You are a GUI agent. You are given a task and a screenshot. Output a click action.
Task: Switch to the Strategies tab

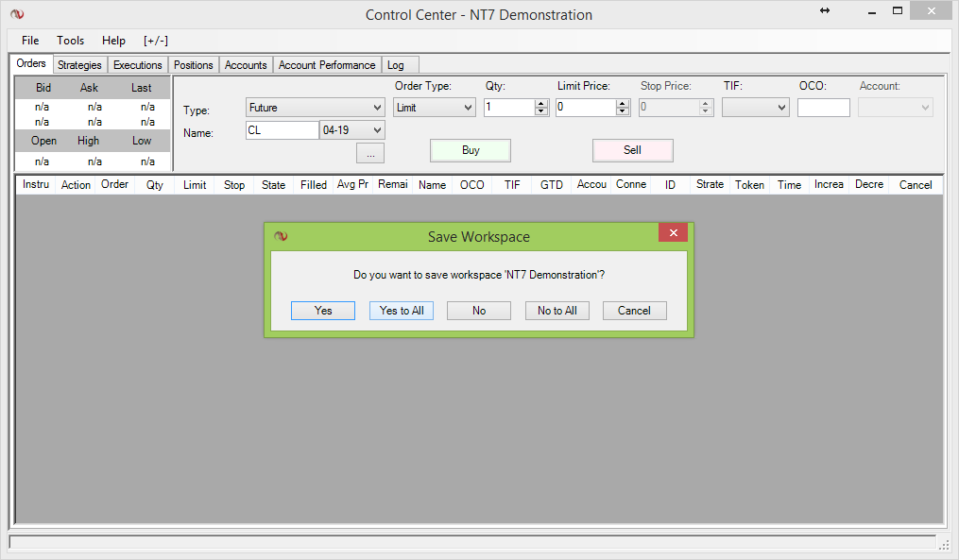[x=79, y=65]
